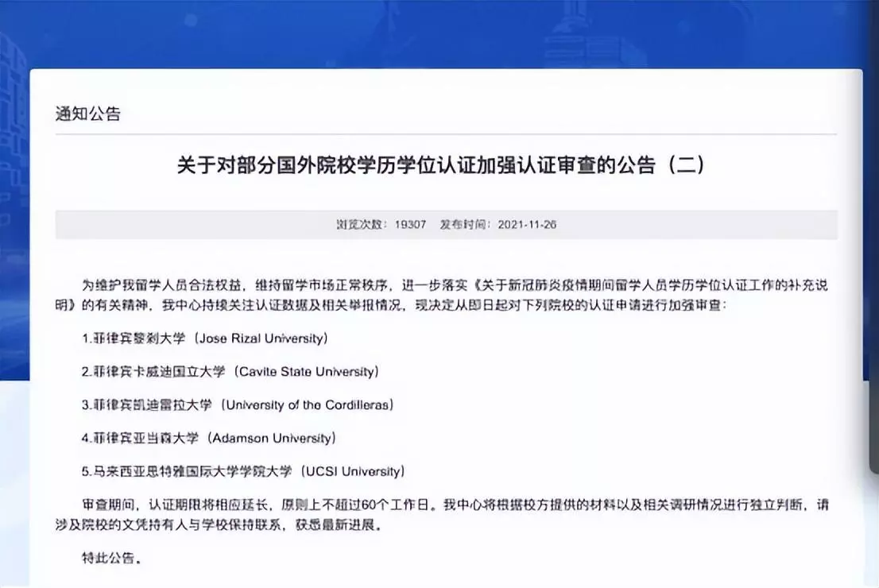Image resolution: width=879 pixels, height=588 pixels.
Task: Click list item Adamson University
Action: click(x=208, y=438)
